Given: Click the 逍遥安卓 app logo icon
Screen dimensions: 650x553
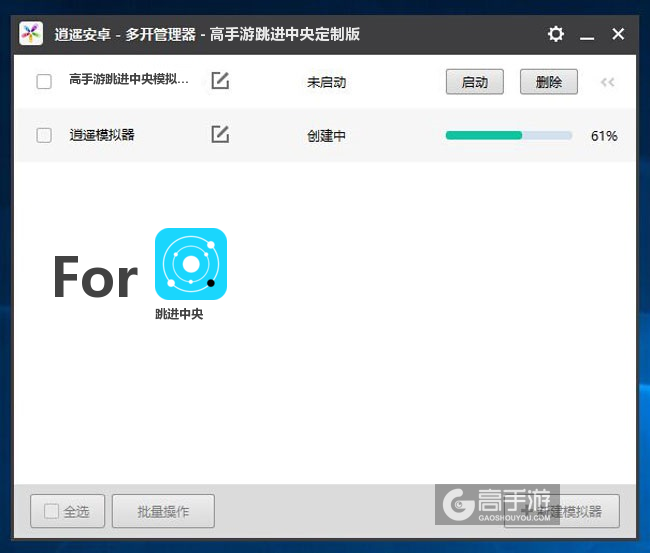Looking at the screenshot, I should pos(31,34).
